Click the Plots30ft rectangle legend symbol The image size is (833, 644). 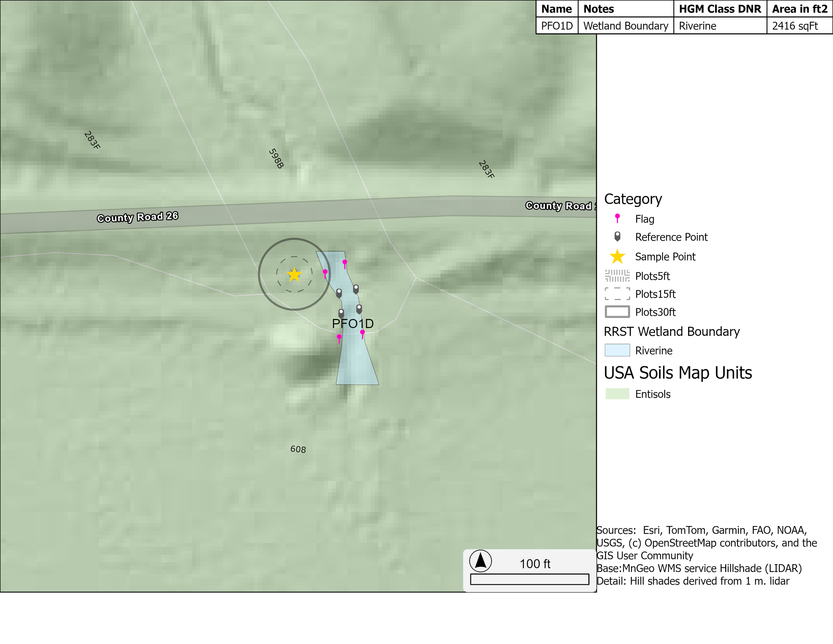(x=617, y=312)
